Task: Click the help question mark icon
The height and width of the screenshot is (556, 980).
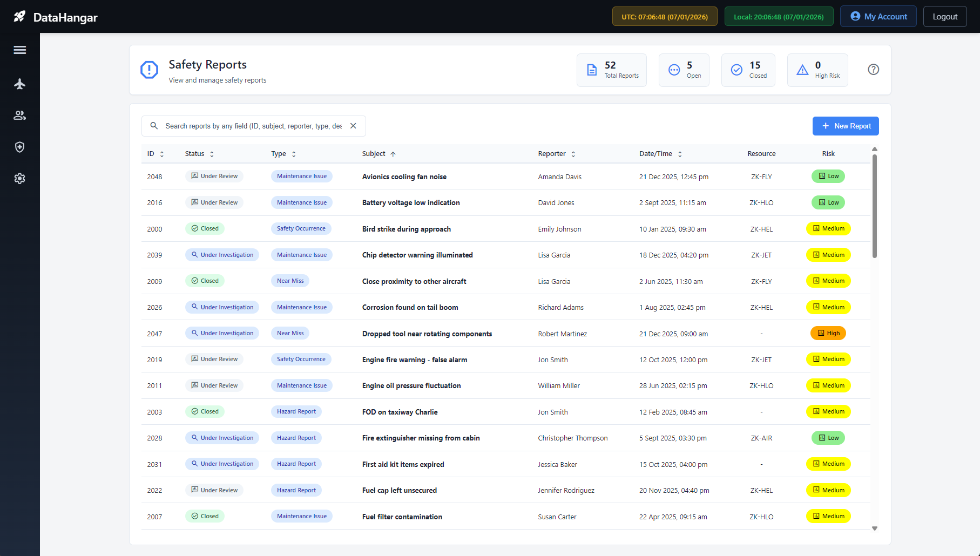Action: (873, 70)
